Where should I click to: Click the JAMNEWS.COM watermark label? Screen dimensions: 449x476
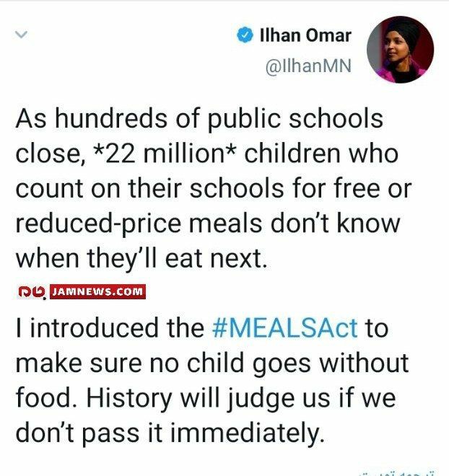[97, 292]
